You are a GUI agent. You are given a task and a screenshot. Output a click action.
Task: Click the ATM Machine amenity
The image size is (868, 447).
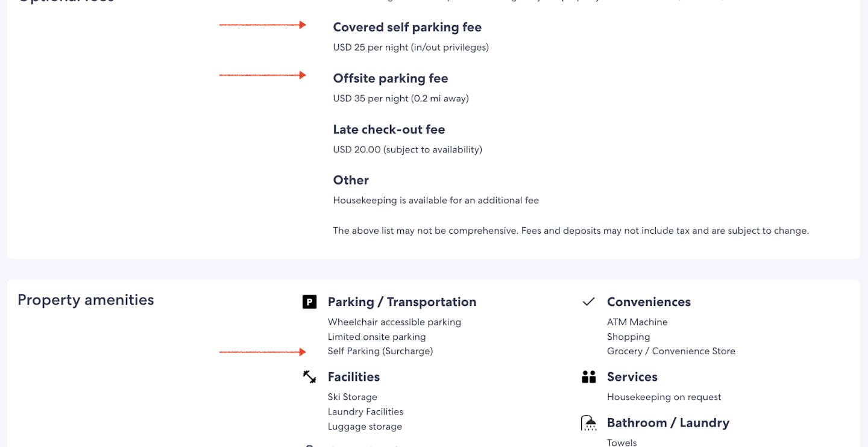[637, 322]
